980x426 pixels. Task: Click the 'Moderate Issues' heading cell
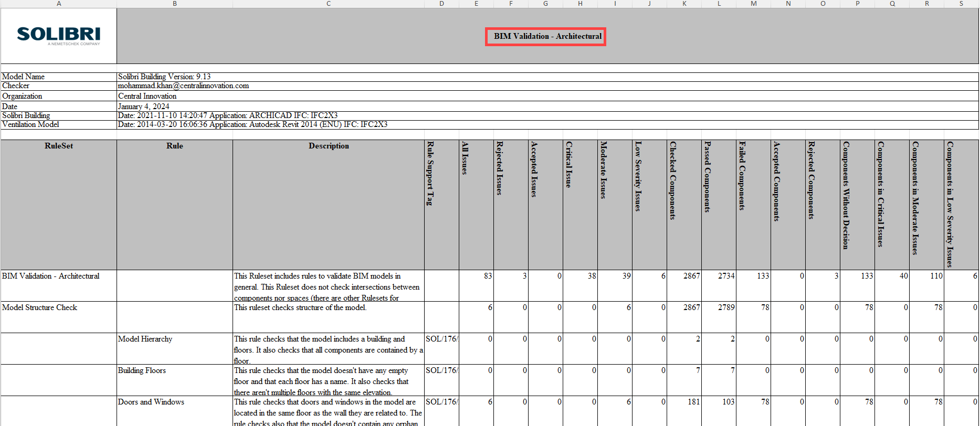coord(615,205)
